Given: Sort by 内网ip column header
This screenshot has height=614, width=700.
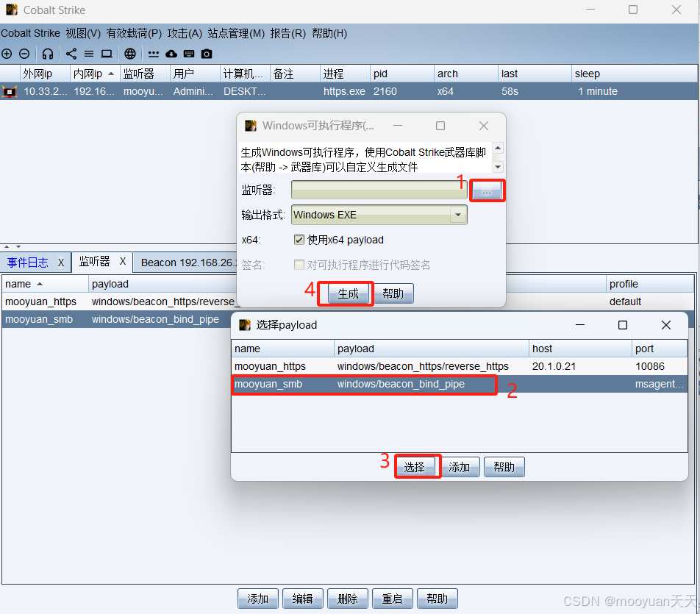Looking at the screenshot, I should point(95,74).
